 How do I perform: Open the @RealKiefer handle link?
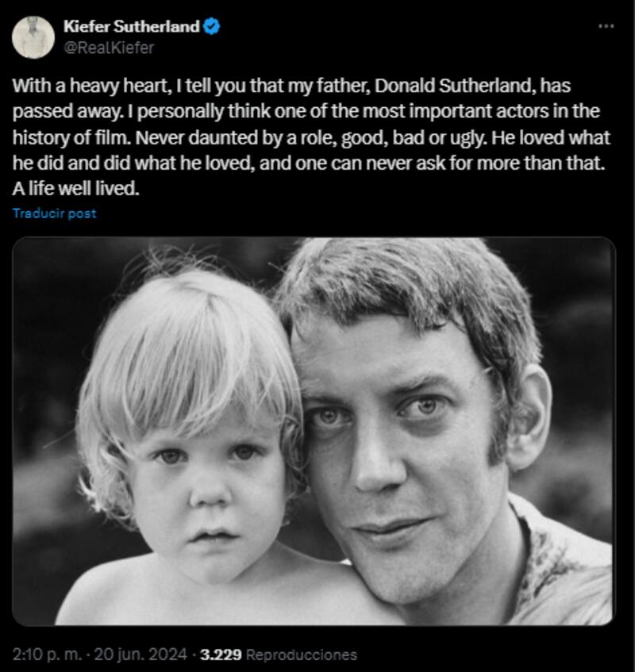108,48
